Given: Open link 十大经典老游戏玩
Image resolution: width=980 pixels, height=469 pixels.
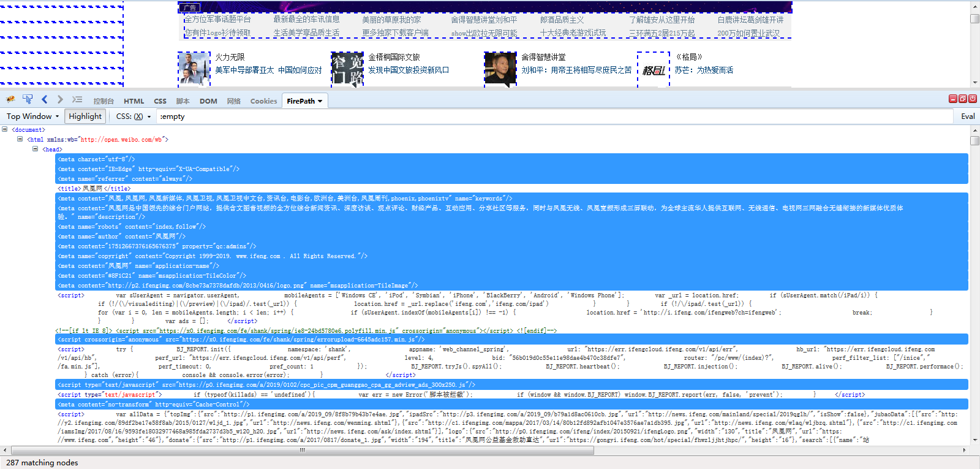Looking at the screenshot, I should [x=573, y=33].
